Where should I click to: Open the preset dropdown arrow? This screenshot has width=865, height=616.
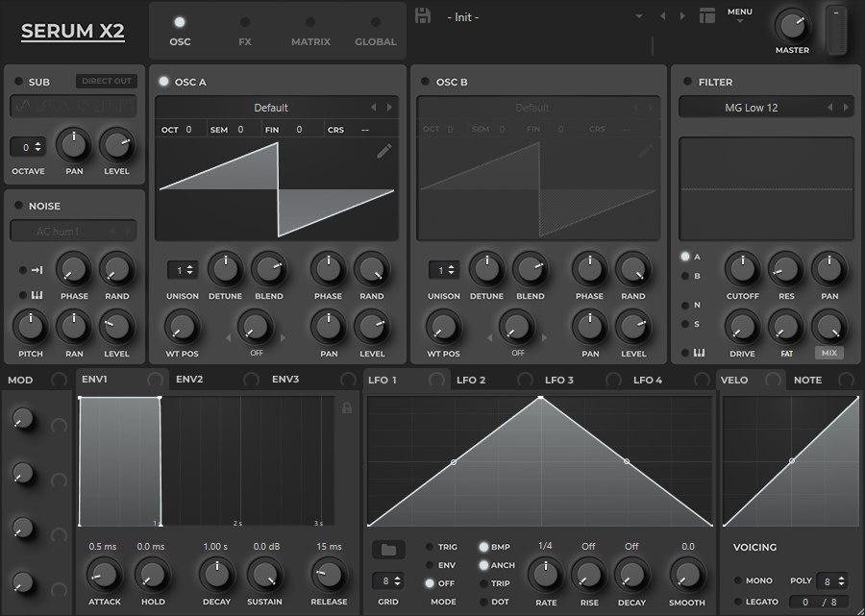pos(639,16)
